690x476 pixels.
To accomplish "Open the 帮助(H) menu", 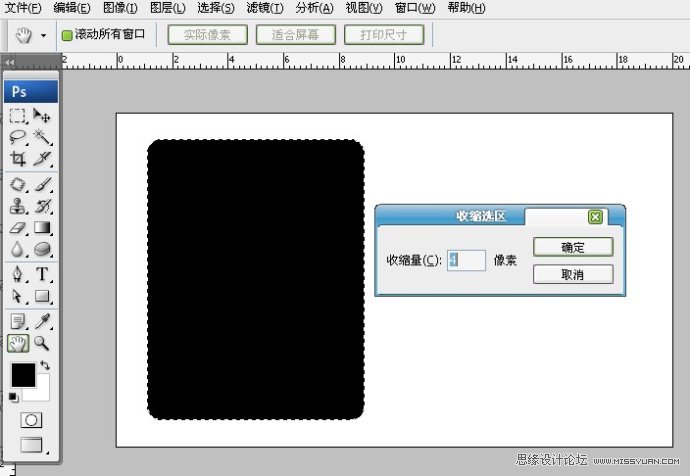I will tap(466, 8).
